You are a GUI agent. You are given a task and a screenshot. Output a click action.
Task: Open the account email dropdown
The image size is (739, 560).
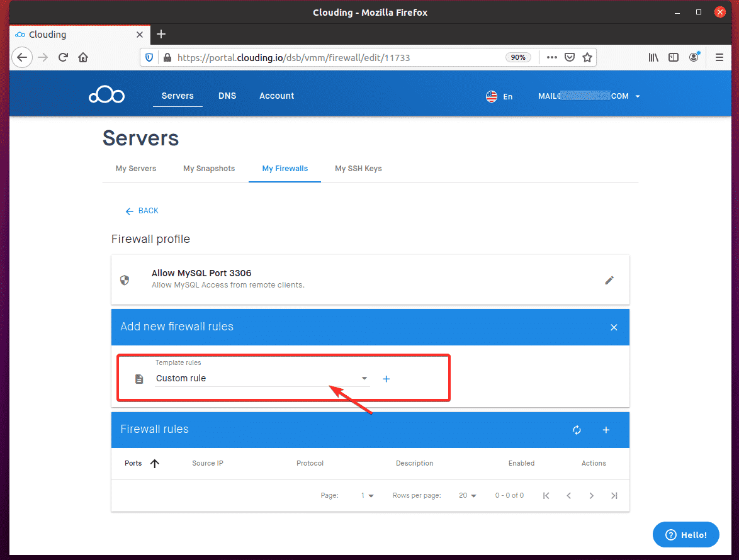(x=589, y=96)
